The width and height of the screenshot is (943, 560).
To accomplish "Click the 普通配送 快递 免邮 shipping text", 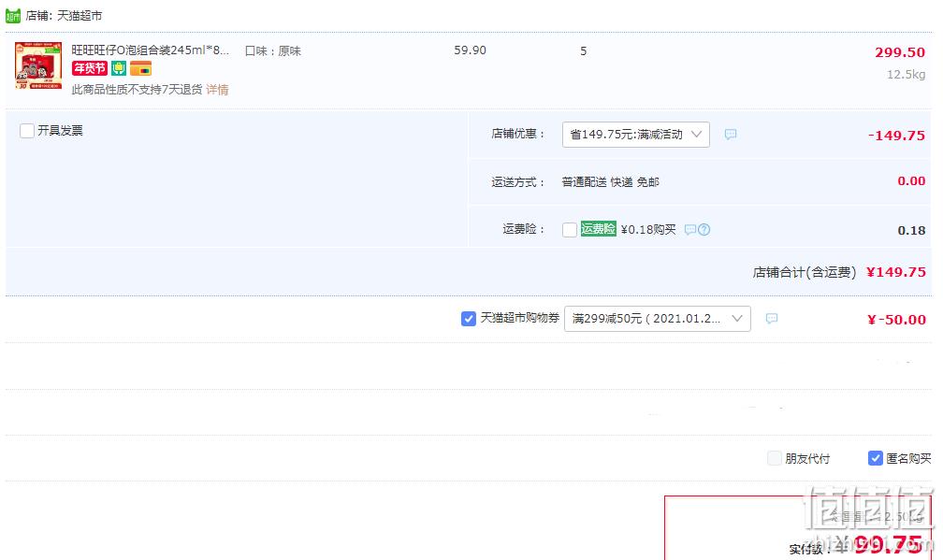I will pyautogui.click(x=610, y=182).
